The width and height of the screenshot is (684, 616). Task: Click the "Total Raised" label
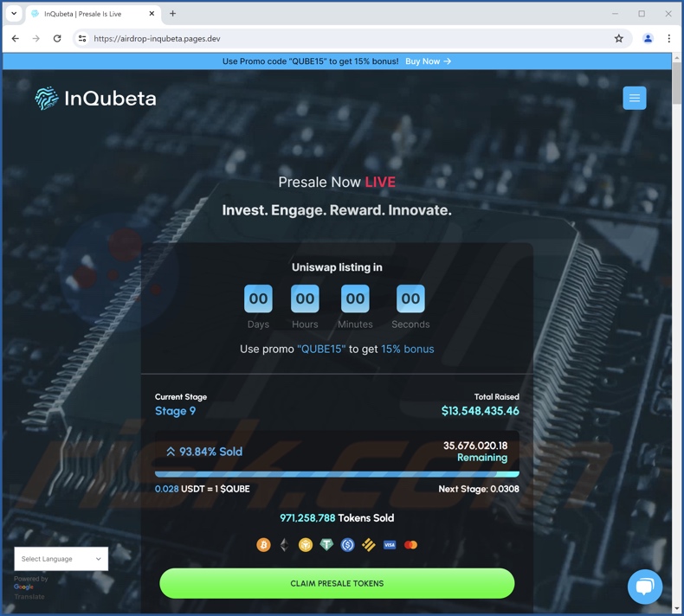pos(496,397)
